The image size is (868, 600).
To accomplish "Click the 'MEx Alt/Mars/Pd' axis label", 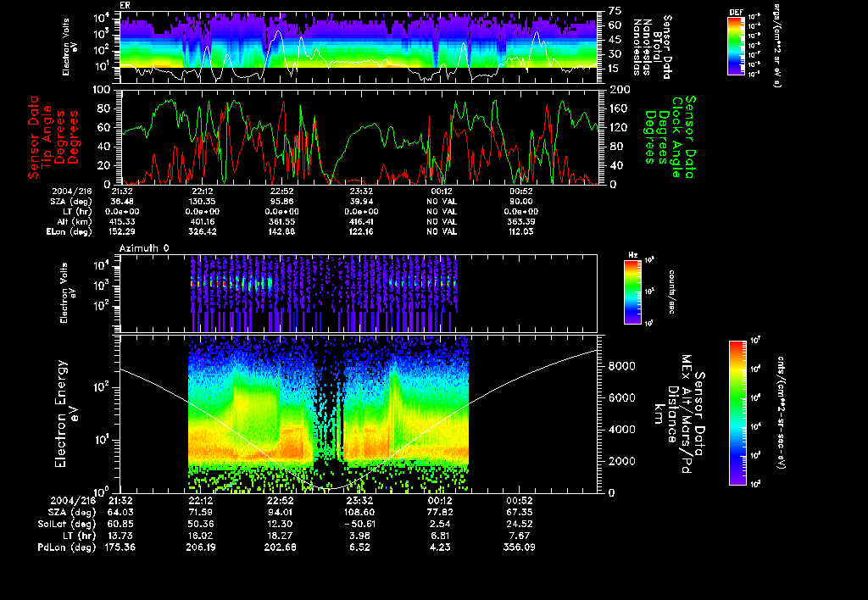I will pos(687,414).
